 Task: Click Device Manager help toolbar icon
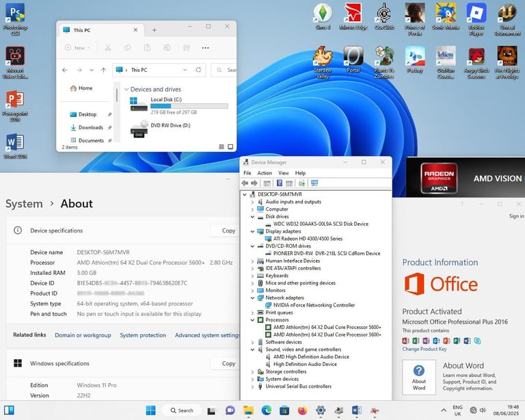point(279,183)
